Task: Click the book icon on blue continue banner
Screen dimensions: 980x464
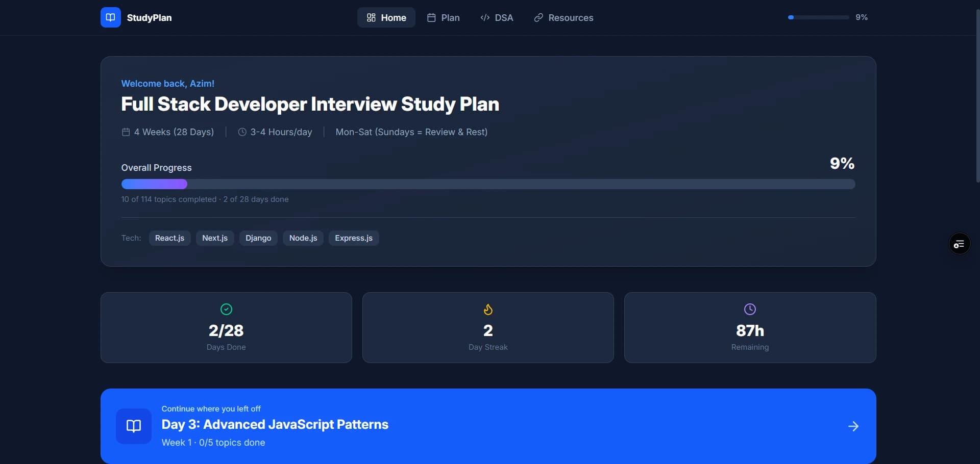Action: [x=133, y=426]
